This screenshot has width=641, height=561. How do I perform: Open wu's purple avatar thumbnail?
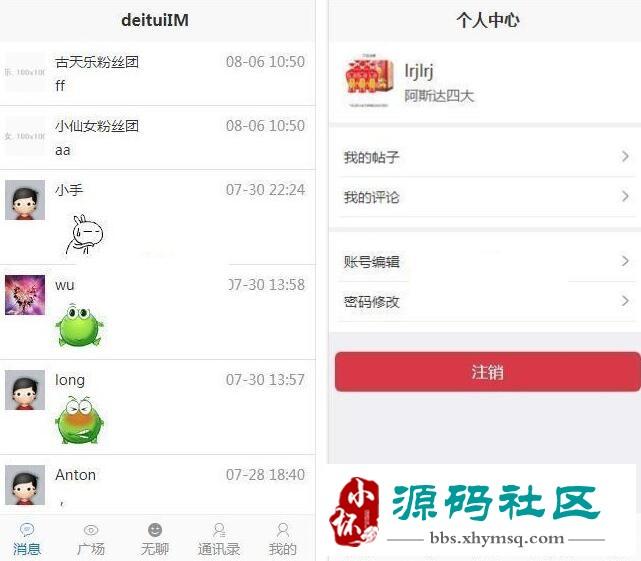25,295
